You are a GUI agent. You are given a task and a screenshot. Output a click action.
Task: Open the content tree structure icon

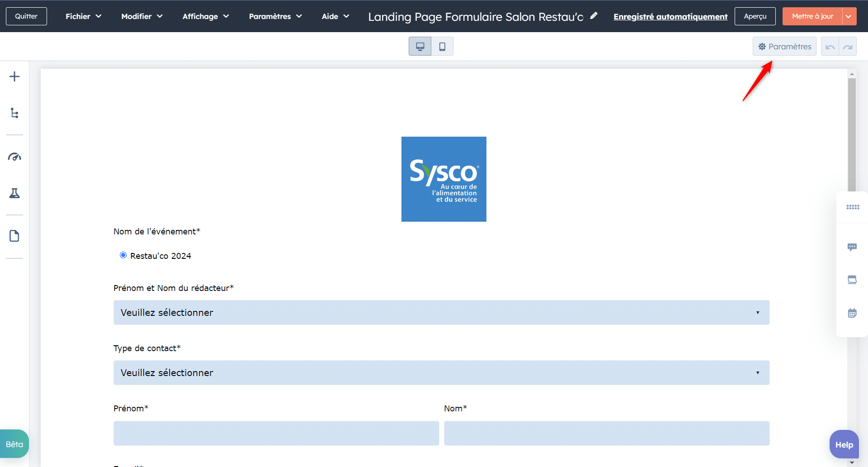pos(14,113)
